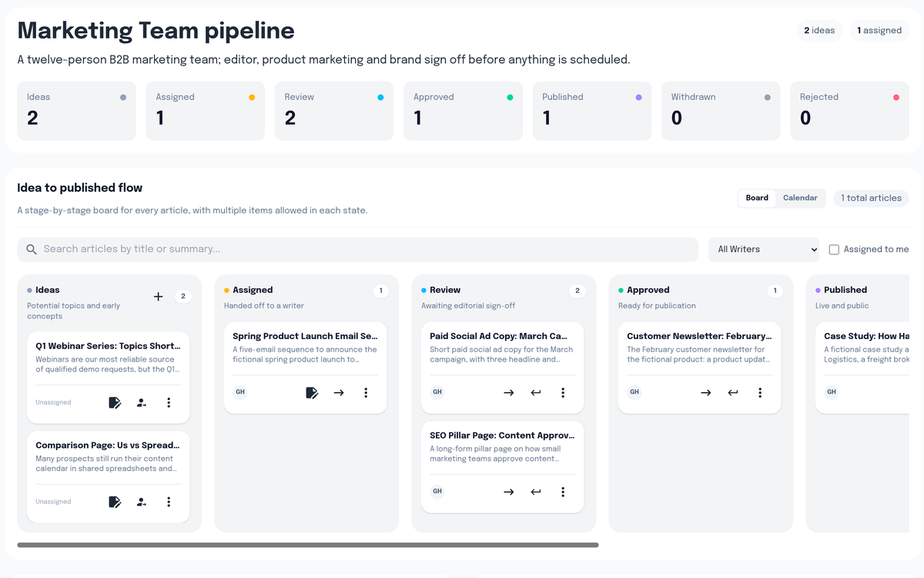Advance SEO Pillar Page forward
This screenshot has width=924, height=578.
(x=509, y=492)
